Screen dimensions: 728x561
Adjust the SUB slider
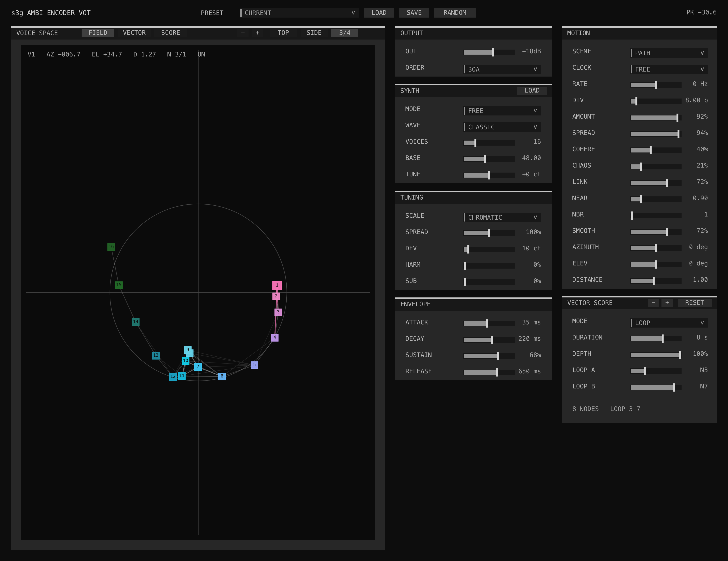[x=489, y=282]
